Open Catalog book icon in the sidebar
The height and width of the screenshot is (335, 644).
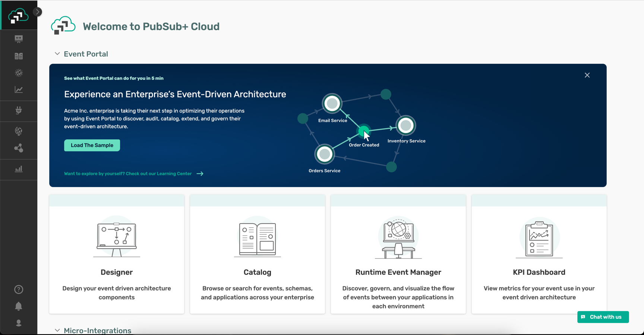click(x=19, y=56)
